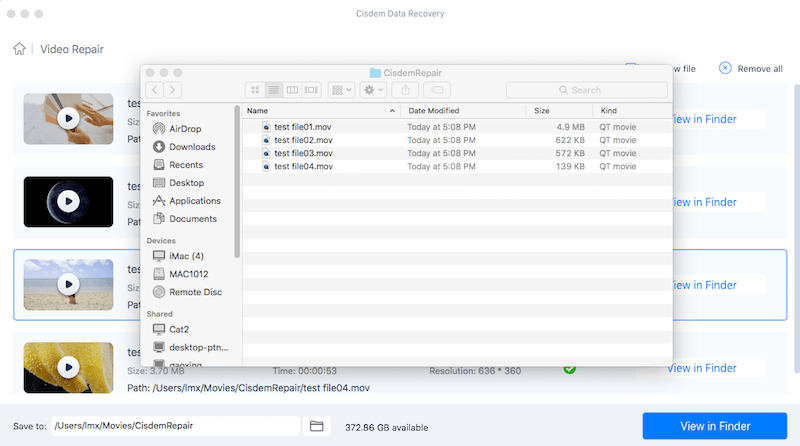Viewport: 800px width, 446px height.
Task: Click the Cisdem main window vertical scrollbar
Action: coord(797,229)
